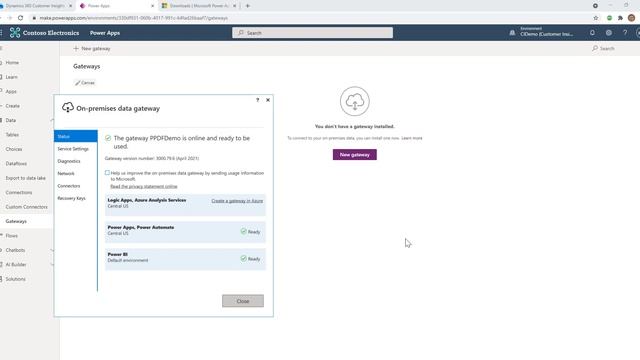
Task: Click the browser address bar
Action: [x=310, y=18]
